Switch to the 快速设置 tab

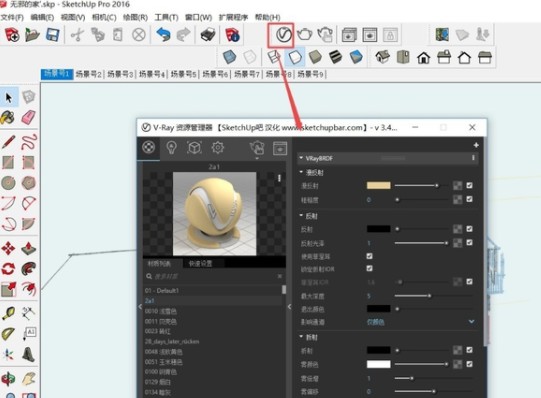[200, 263]
